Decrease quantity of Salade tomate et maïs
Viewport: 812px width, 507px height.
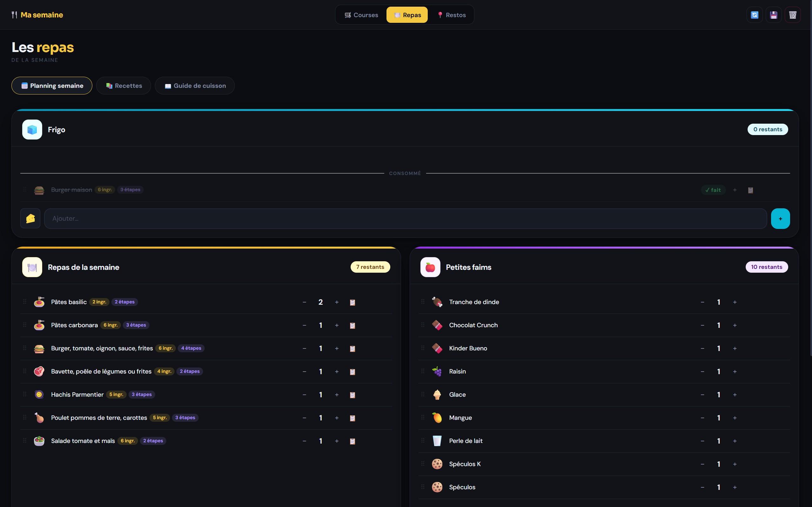pos(304,441)
